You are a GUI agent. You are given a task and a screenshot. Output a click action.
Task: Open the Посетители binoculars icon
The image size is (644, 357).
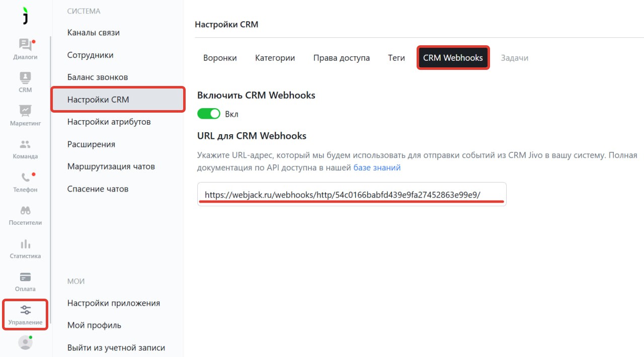[25, 211]
